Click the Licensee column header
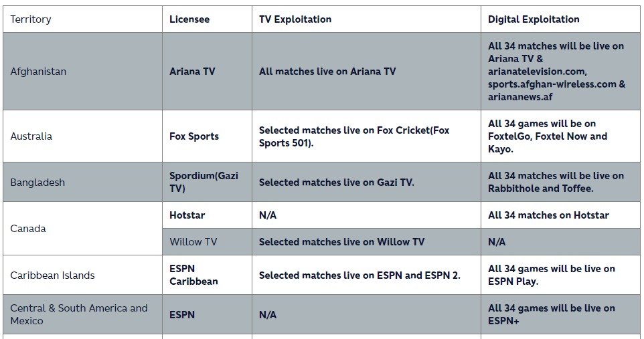This screenshot has width=644, height=339. (x=189, y=19)
